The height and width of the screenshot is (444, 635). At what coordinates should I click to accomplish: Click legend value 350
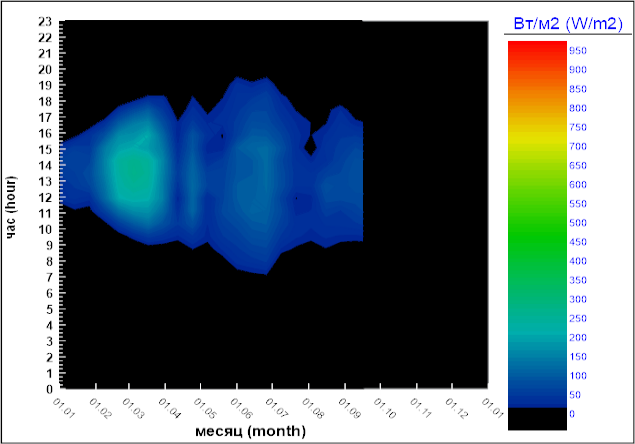point(578,280)
